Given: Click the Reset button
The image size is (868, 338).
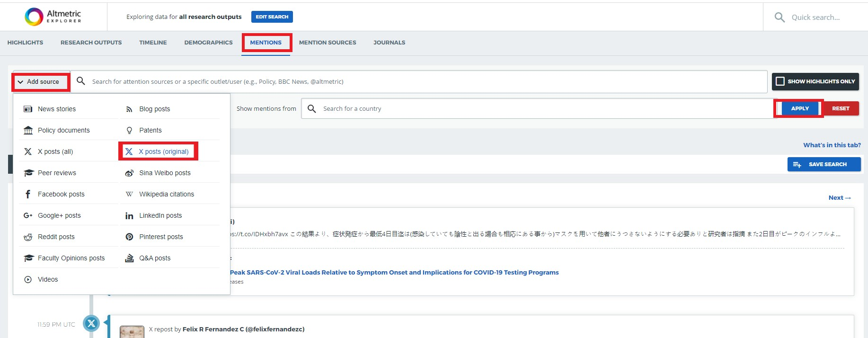Looking at the screenshot, I should pyautogui.click(x=841, y=108).
